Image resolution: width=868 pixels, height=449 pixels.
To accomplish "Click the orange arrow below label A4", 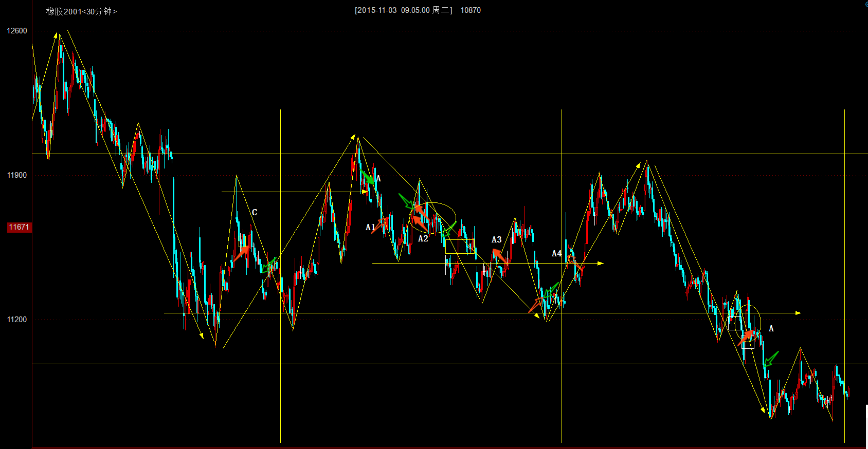I will [575, 263].
